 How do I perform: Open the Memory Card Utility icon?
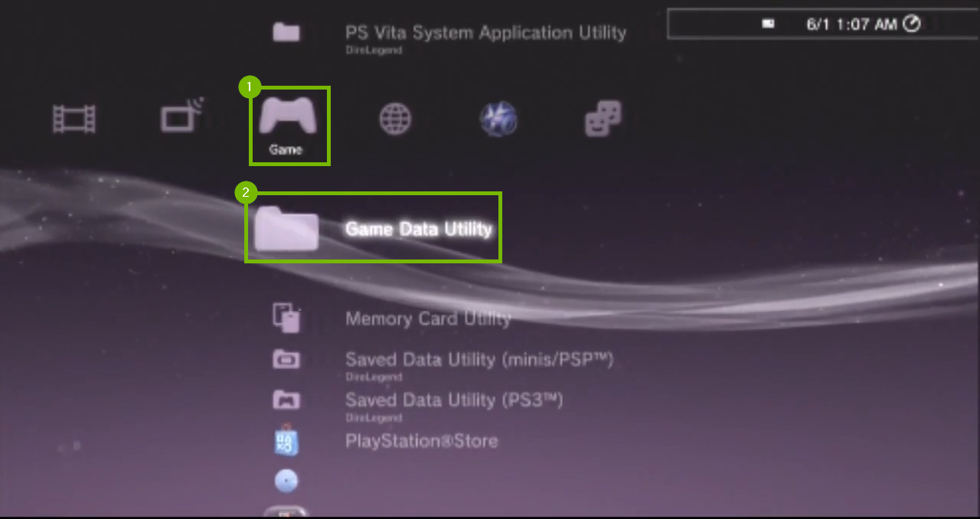pos(286,318)
